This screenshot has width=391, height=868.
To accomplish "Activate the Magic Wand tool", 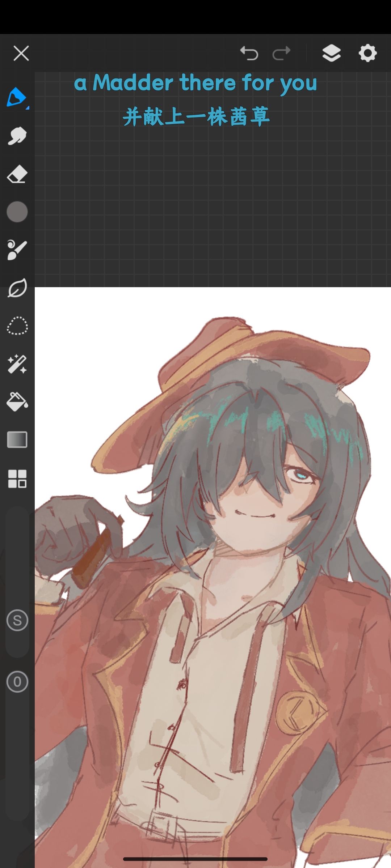I will pyautogui.click(x=17, y=364).
